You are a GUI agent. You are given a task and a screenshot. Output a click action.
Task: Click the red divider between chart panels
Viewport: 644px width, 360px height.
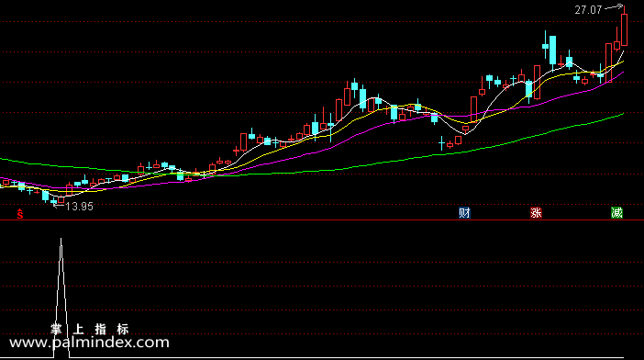(322, 220)
